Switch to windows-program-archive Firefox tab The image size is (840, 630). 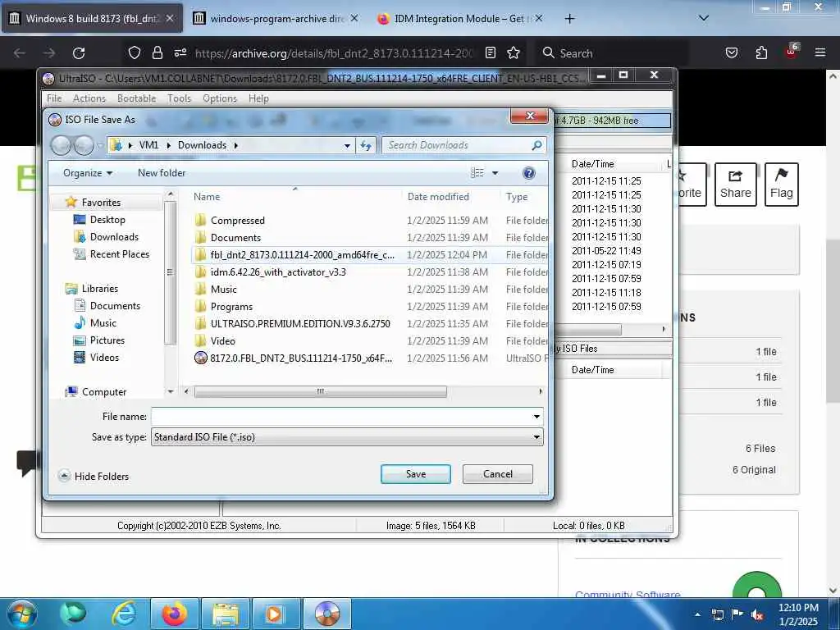coord(276,19)
